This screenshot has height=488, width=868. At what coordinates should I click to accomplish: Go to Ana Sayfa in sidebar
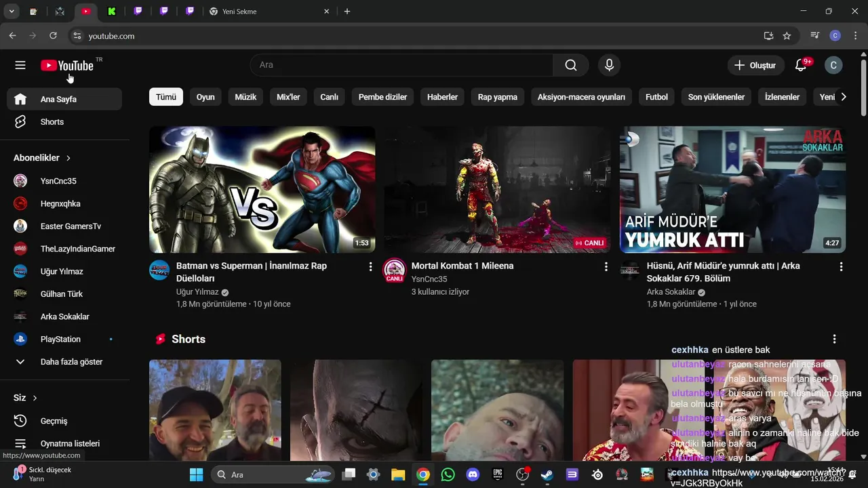[x=64, y=99]
